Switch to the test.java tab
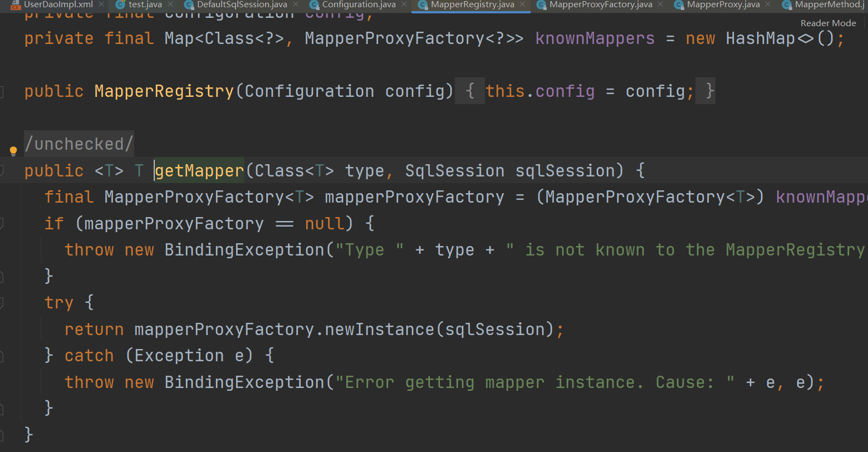This screenshot has height=452, width=868. coord(145,4)
